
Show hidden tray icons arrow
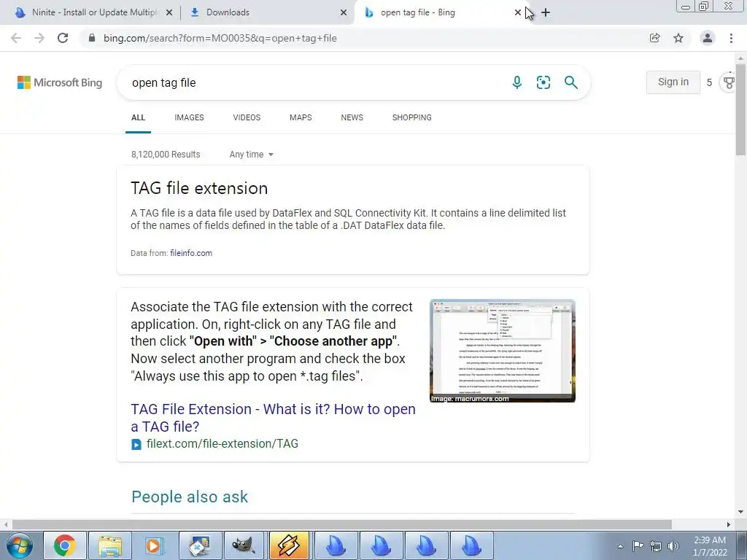tap(620, 547)
